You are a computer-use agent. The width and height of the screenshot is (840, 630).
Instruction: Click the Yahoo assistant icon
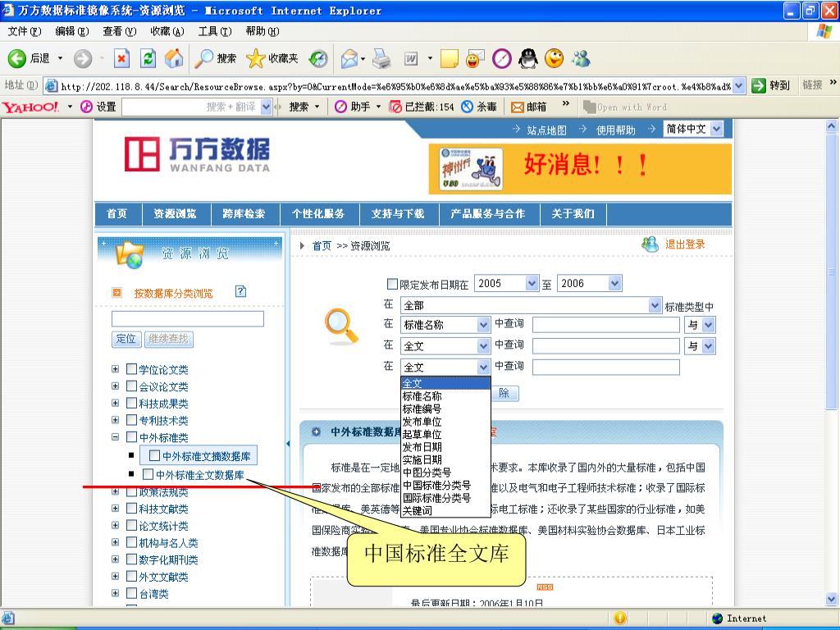coord(340,107)
